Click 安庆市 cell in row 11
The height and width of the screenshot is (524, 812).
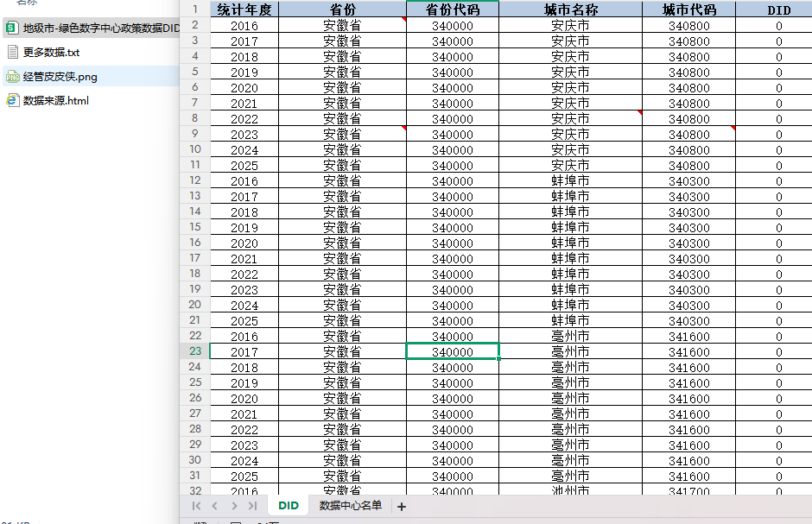[571, 165]
